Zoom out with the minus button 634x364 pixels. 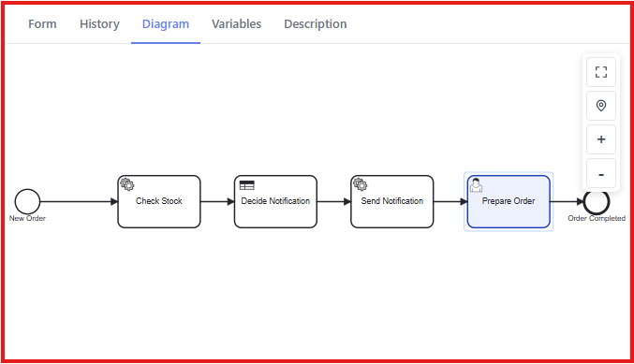click(601, 174)
